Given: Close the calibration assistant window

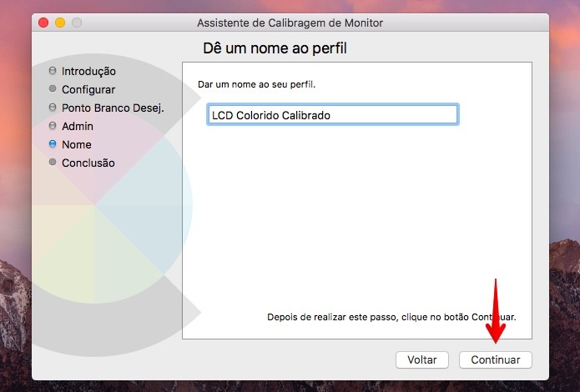Looking at the screenshot, I should [43, 23].
